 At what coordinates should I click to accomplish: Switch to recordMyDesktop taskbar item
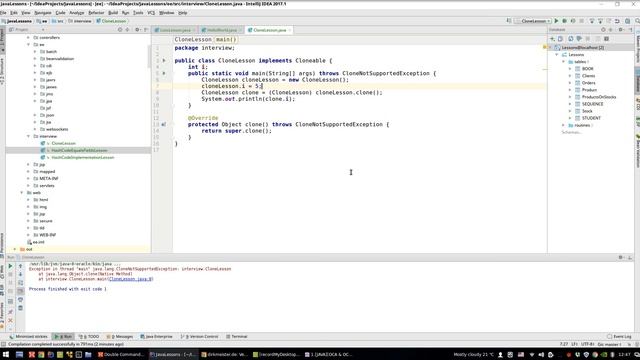pyautogui.click(x=276, y=355)
